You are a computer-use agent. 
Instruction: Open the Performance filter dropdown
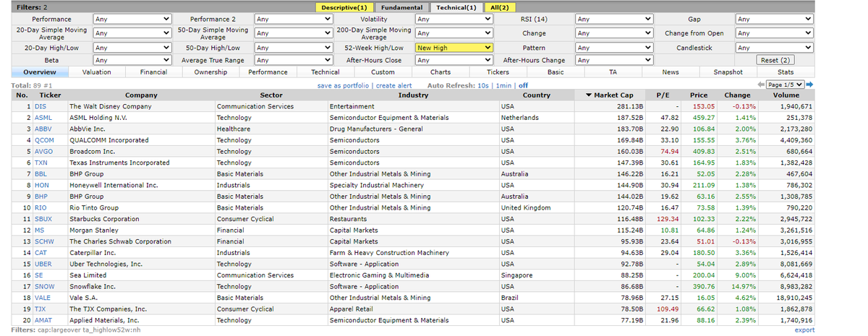pyautogui.click(x=132, y=19)
